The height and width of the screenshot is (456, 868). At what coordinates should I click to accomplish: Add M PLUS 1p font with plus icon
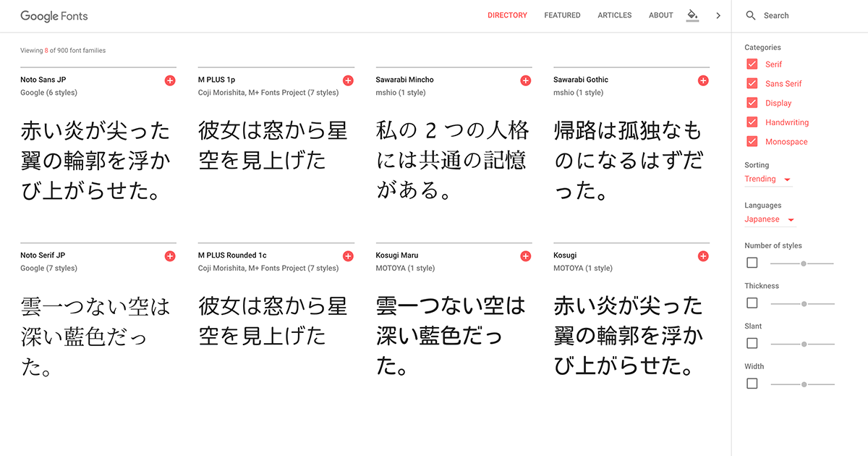[x=348, y=80]
